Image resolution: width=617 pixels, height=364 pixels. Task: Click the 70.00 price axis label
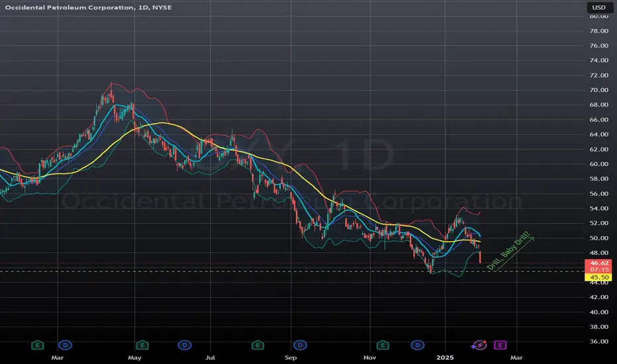click(599, 90)
